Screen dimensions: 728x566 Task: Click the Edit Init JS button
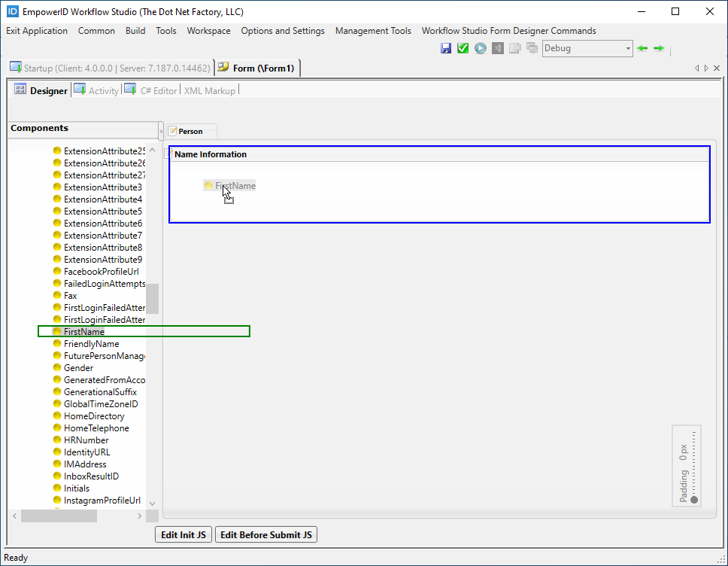[184, 535]
